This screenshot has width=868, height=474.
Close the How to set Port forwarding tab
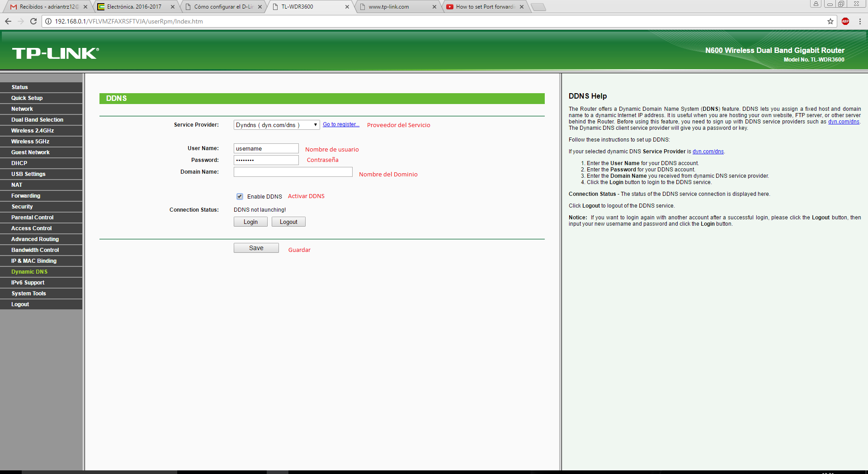point(522,7)
